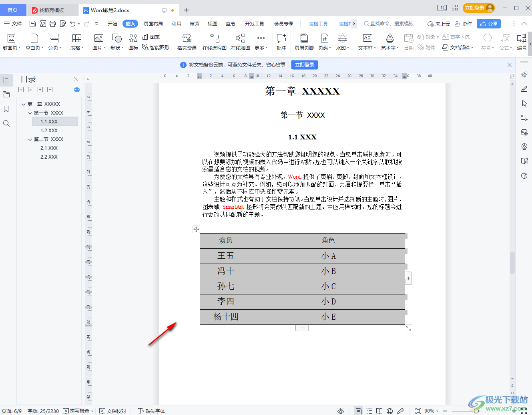Open Docer resources (稻壳资源)
This screenshot has width=532, height=415.
[x=187, y=42]
